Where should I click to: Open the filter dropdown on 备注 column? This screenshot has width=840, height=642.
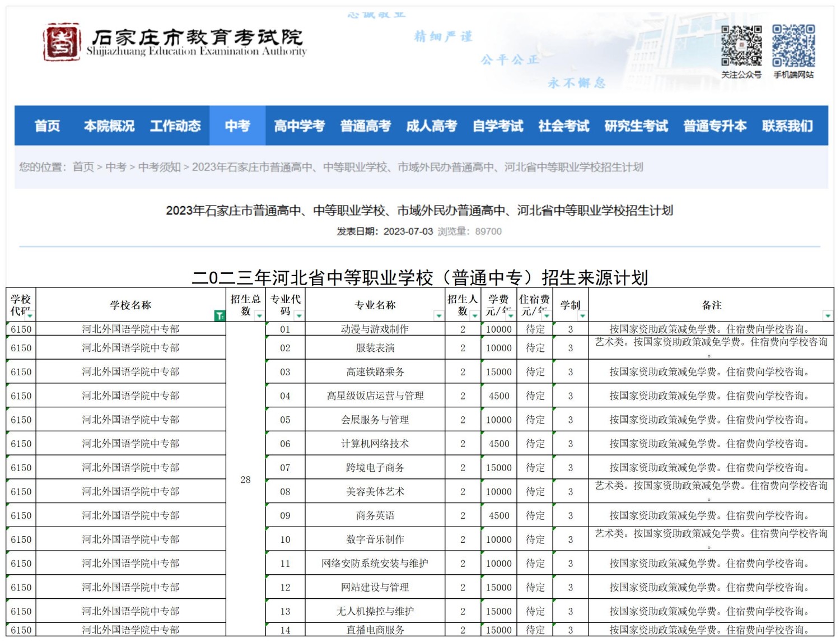827,317
